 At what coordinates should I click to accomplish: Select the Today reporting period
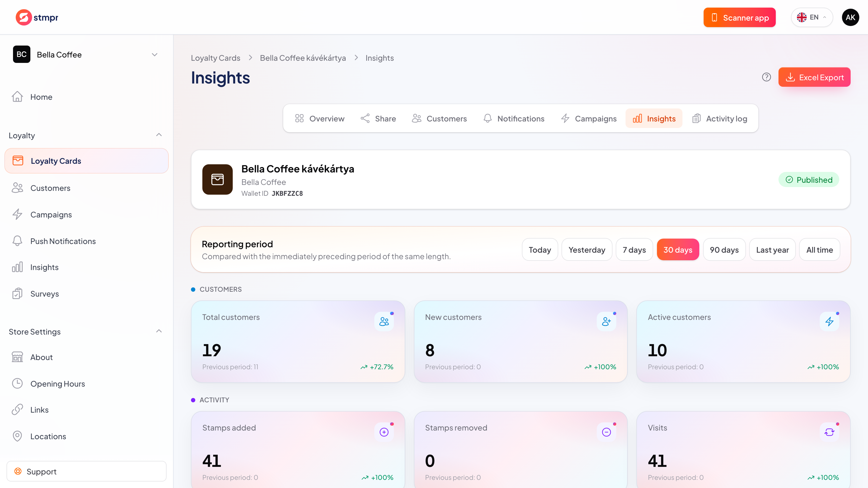(540, 249)
